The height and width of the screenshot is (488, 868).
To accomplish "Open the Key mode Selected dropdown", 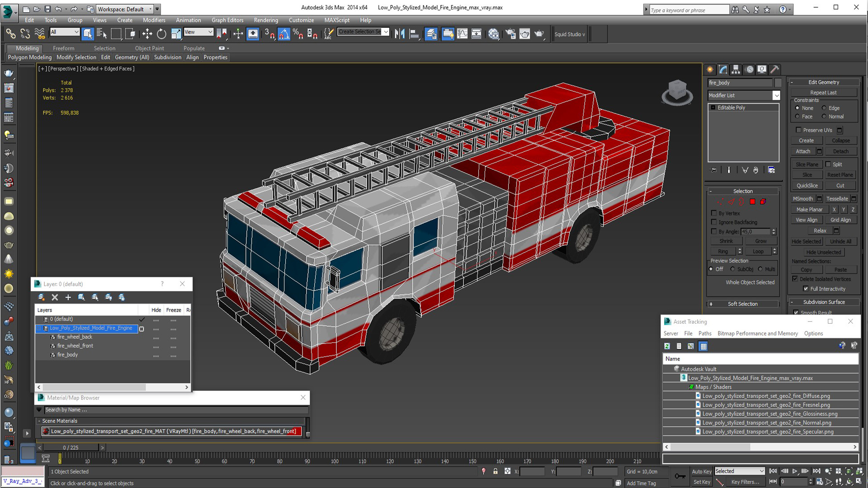I will (x=740, y=471).
